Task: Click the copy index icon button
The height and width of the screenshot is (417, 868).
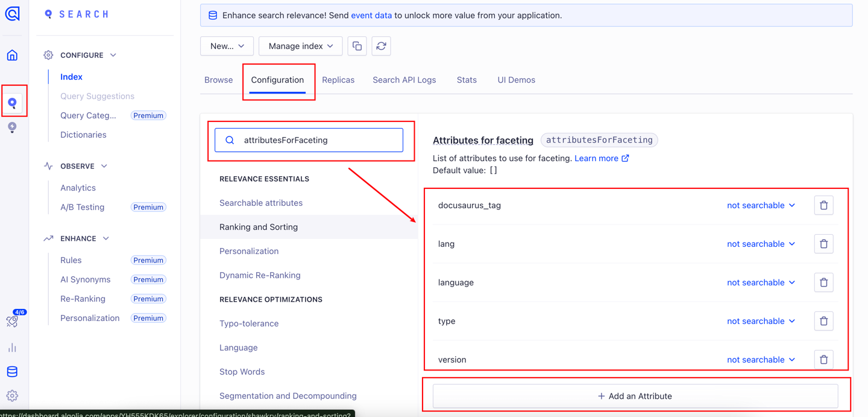Action: click(357, 46)
